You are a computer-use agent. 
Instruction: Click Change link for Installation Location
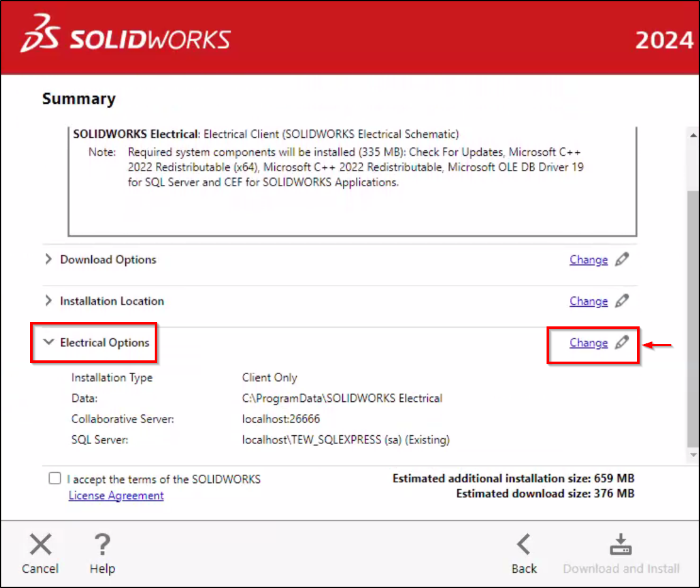(x=589, y=301)
